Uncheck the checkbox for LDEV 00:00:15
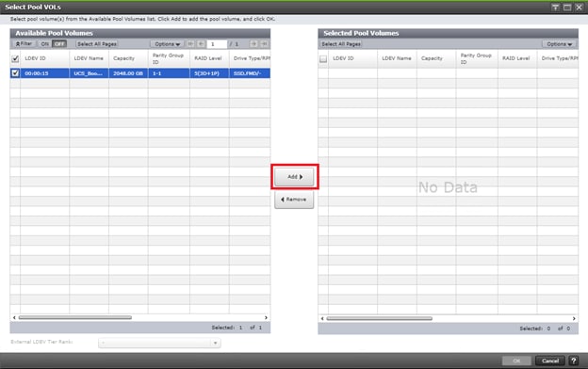 pyautogui.click(x=15, y=73)
